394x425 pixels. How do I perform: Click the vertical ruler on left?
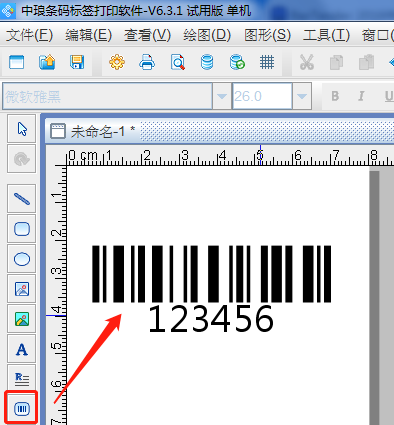tap(56, 295)
